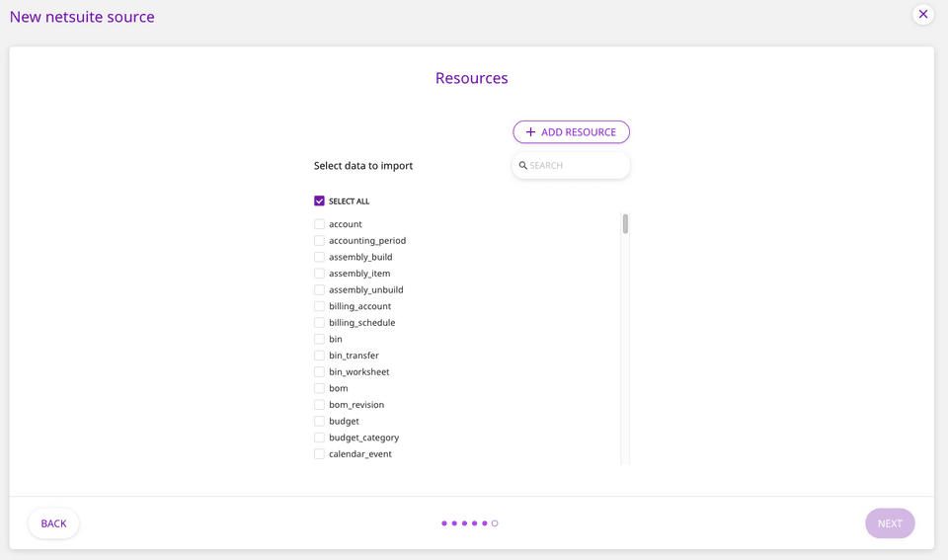Screen dimensions: 948x560
Task: Click the Add Resource button label
Action: coord(578,131)
